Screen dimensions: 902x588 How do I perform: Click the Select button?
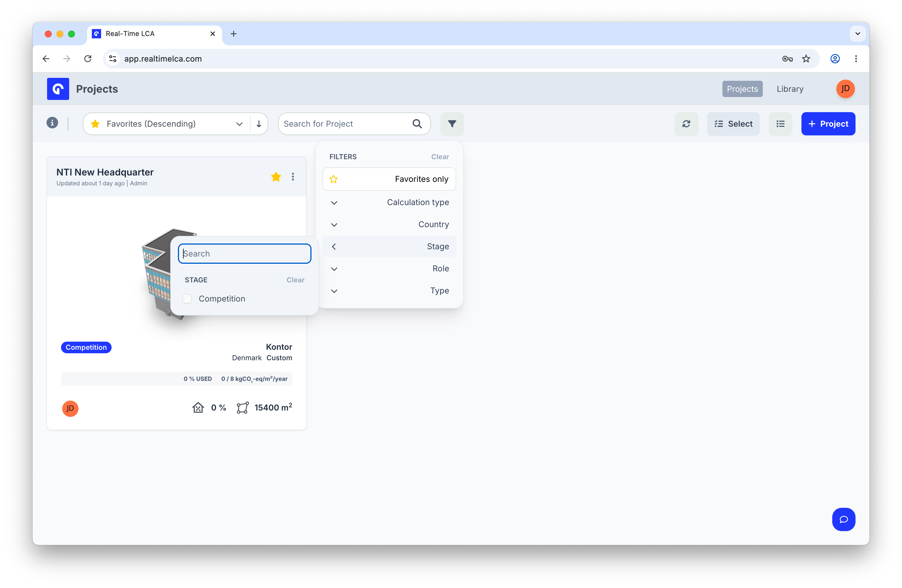[733, 123]
